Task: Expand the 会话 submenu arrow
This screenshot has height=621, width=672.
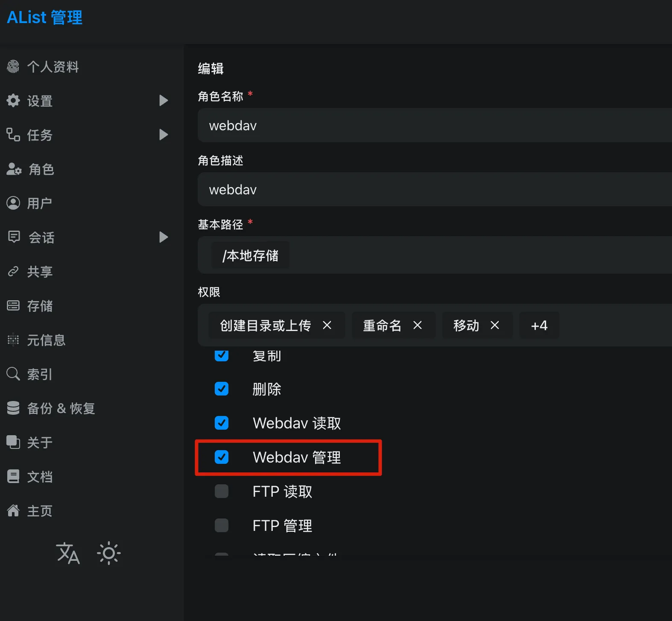Action: click(x=164, y=237)
